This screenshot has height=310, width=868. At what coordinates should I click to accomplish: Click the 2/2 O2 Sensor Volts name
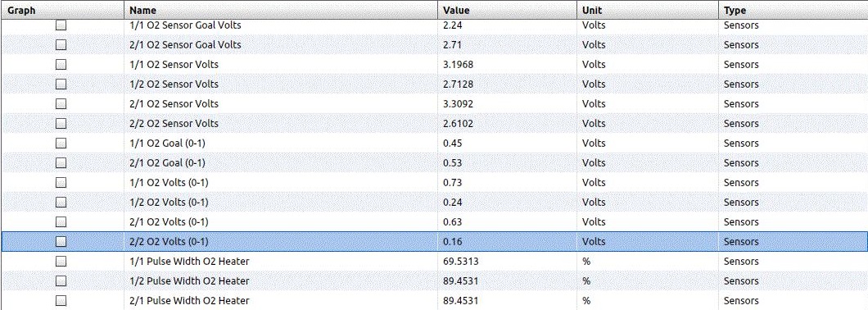tap(174, 124)
